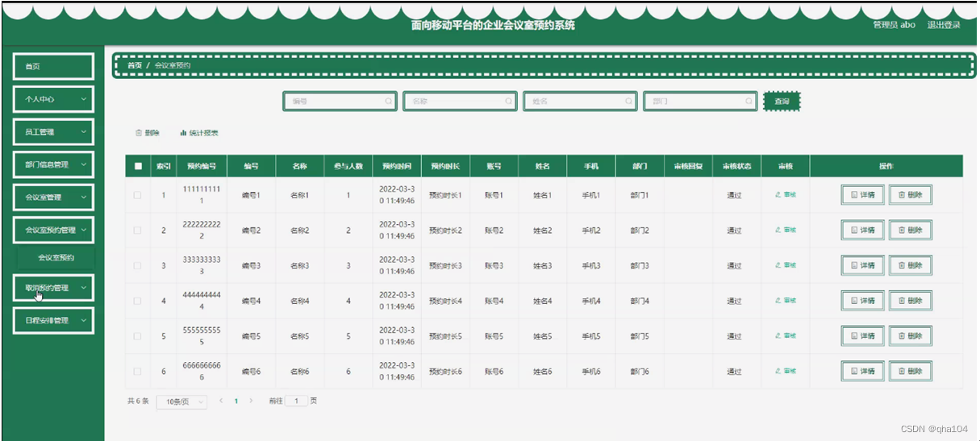Select 会议室预约 submenu item
The width and height of the screenshot is (980, 441).
point(56,258)
